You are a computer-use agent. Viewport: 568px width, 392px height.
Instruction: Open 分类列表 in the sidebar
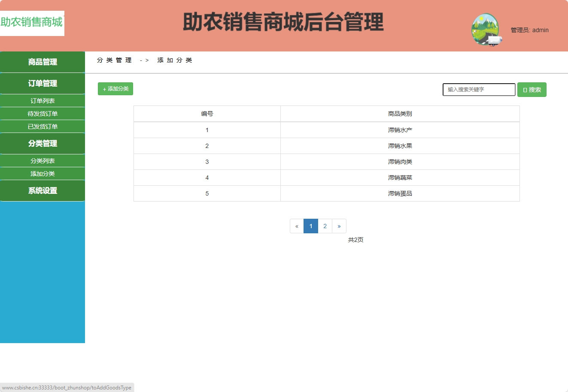click(43, 161)
